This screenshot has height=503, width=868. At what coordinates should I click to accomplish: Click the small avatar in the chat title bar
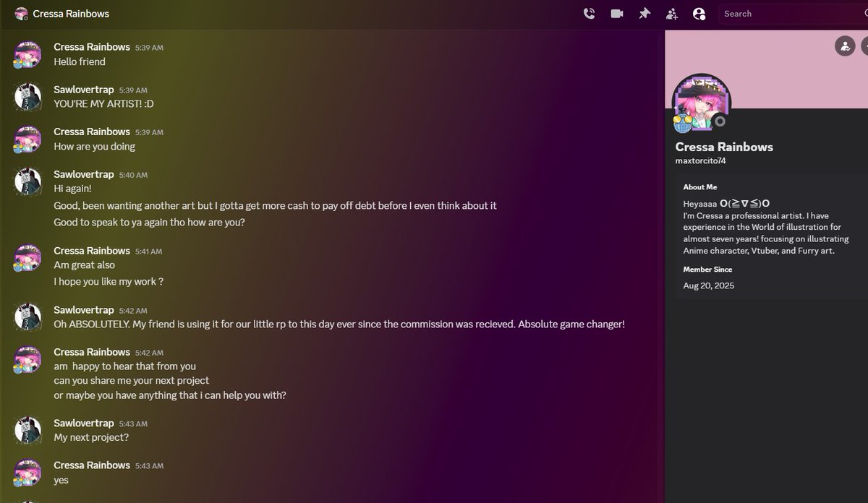[x=22, y=14]
